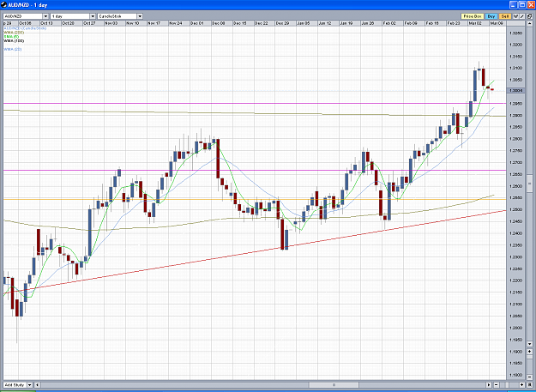Viewport: 536px width, 392px height.
Task: Click the green EMA (5) legend label
Action: (x=11, y=37)
